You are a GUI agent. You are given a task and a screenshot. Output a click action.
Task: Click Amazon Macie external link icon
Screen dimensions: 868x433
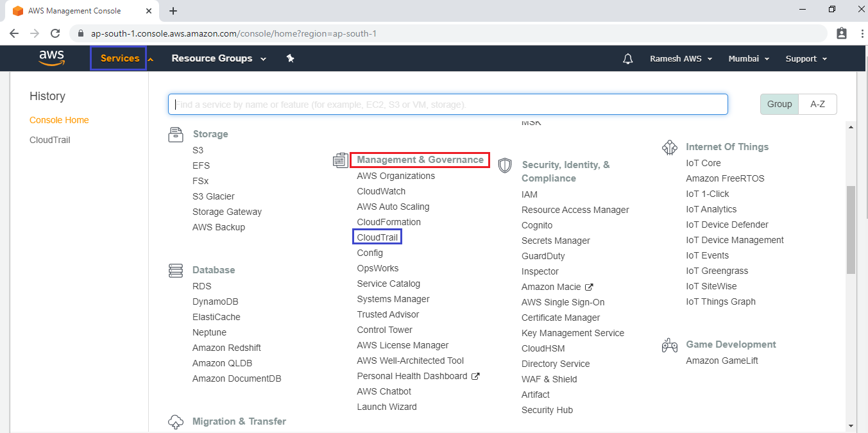click(x=589, y=287)
